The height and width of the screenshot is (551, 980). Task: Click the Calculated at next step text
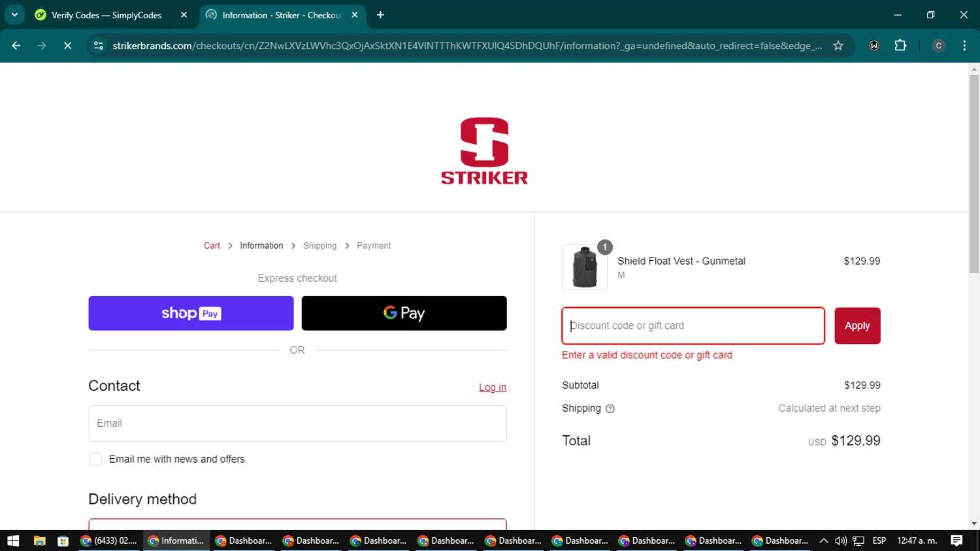tap(829, 409)
